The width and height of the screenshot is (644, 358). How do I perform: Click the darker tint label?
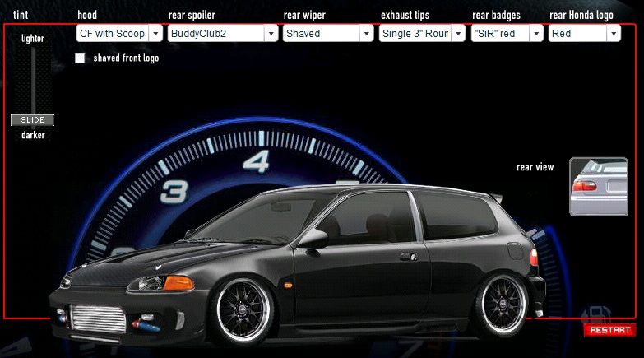coord(33,135)
